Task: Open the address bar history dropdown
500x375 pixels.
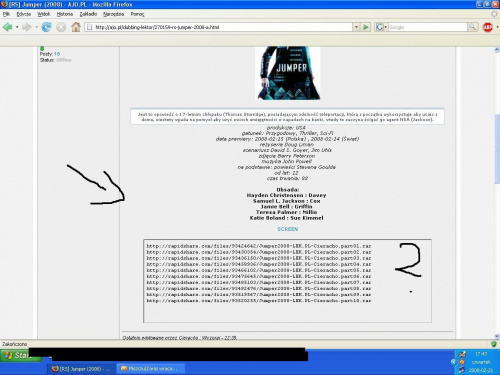Action: tap(356, 27)
